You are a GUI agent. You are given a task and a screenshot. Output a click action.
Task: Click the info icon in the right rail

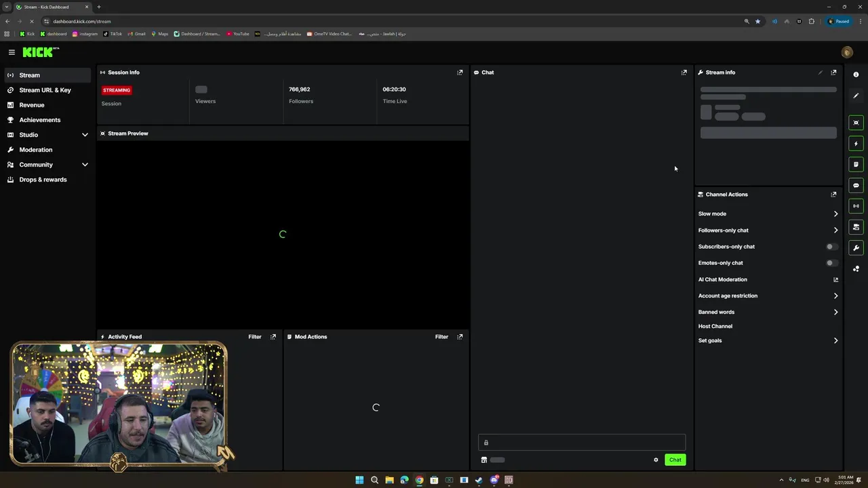click(x=856, y=75)
